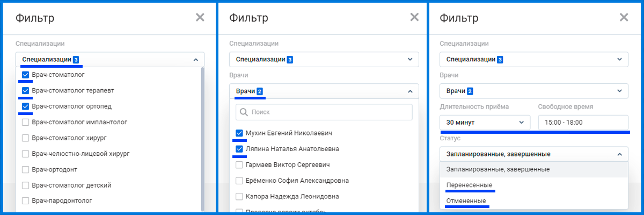Image resolution: width=644 pixels, height=215 pixels.
Task: Click the search magnifier icon in doctors list
Action: (x=243, y=112)
